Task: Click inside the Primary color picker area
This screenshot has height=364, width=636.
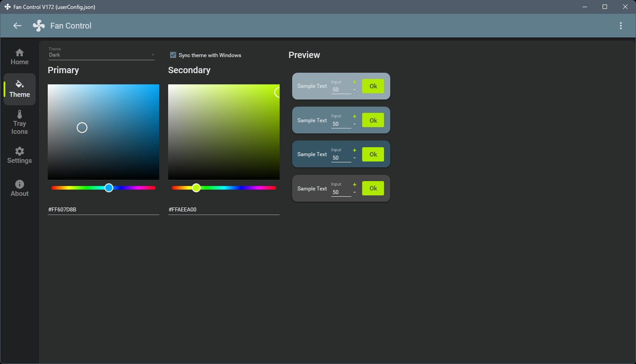Action: pos(103,132)
